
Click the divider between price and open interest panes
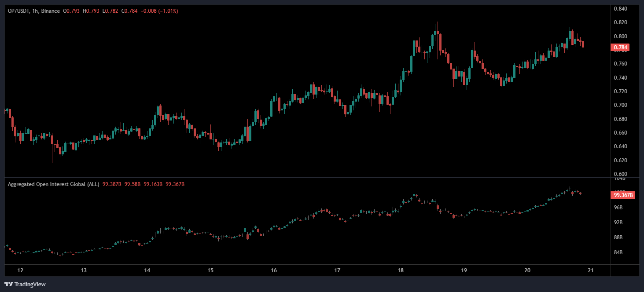pyautogui.click(x=308, y=178)
